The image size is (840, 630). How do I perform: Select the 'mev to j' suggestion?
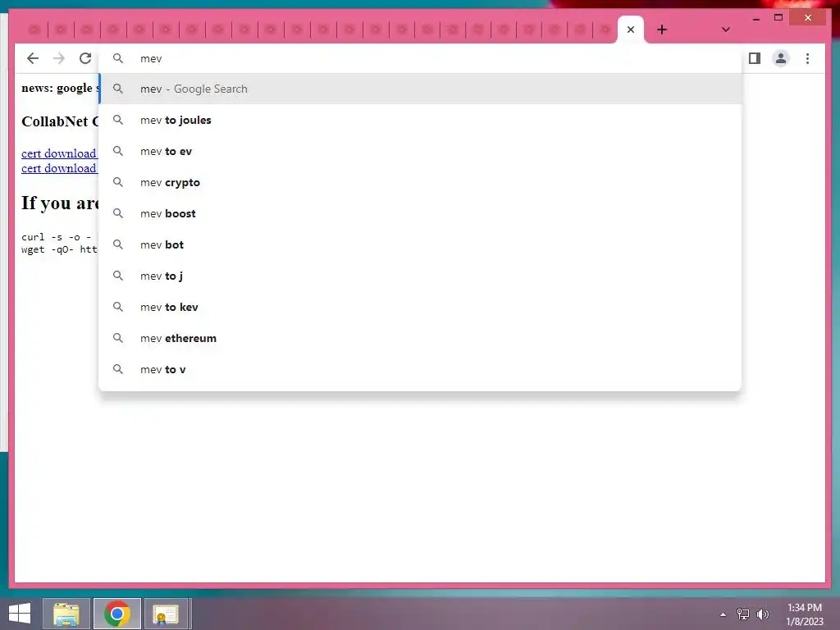point(420,276)
